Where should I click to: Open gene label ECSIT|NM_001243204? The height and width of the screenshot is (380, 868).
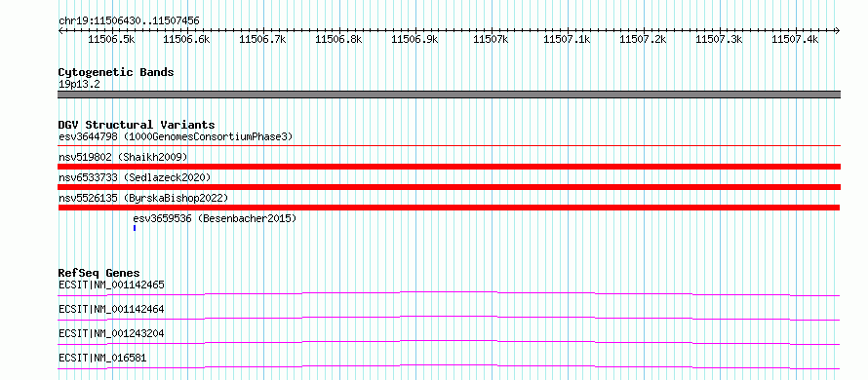pyautogui.click(x=111, y=333)
